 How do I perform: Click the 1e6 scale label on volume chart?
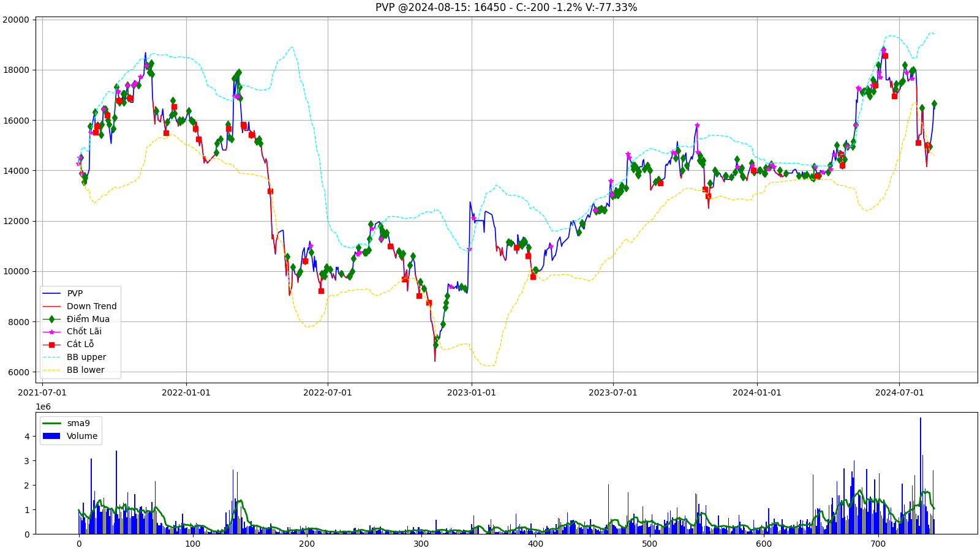(x=43, y=407)
